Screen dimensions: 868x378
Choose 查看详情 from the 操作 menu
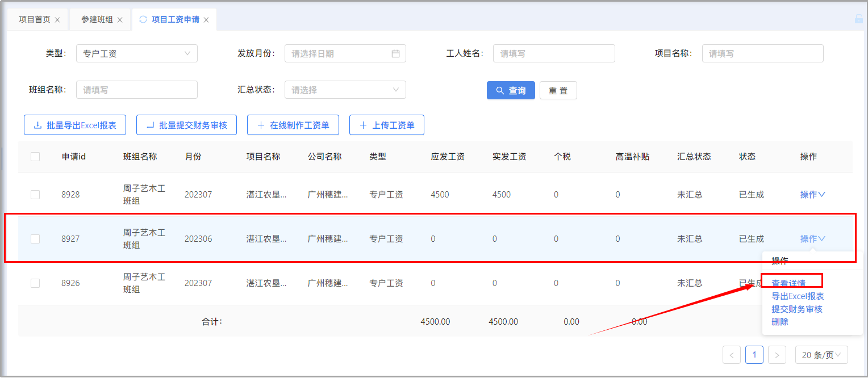point(788,283)
